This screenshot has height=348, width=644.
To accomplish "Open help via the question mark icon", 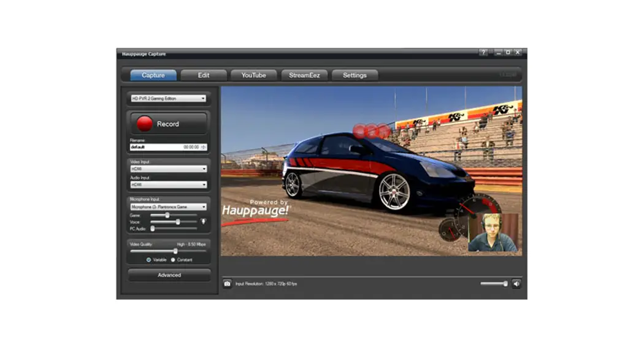I will coord(483,53).
